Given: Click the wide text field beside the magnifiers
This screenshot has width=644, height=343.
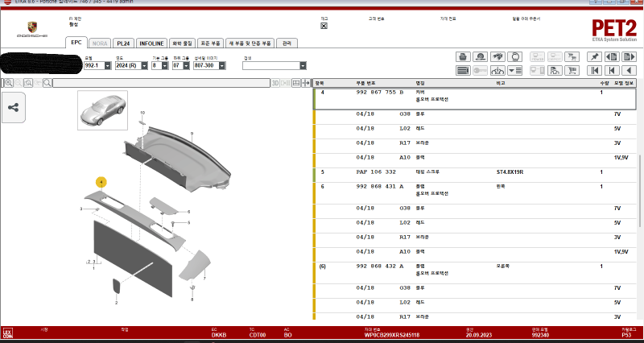Looking at the screenshot, I should tap(162, 83).
